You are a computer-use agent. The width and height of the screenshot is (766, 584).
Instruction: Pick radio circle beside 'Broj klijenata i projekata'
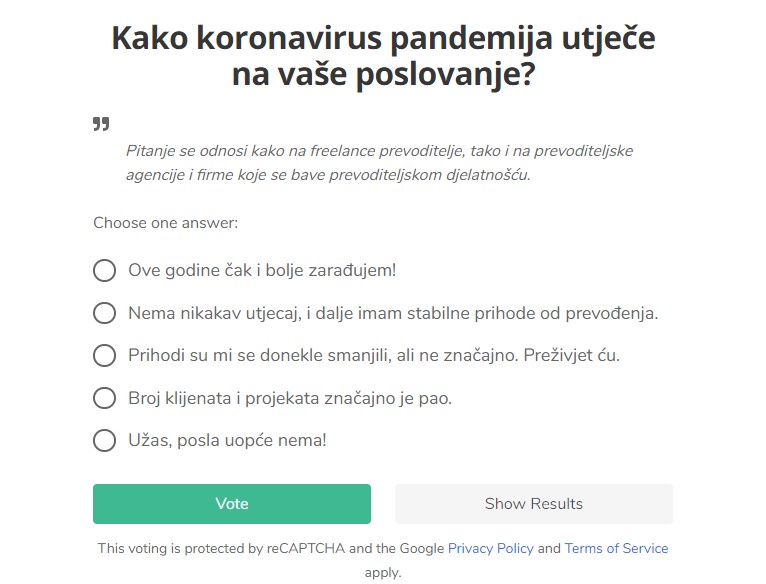[x=105, y=398]
